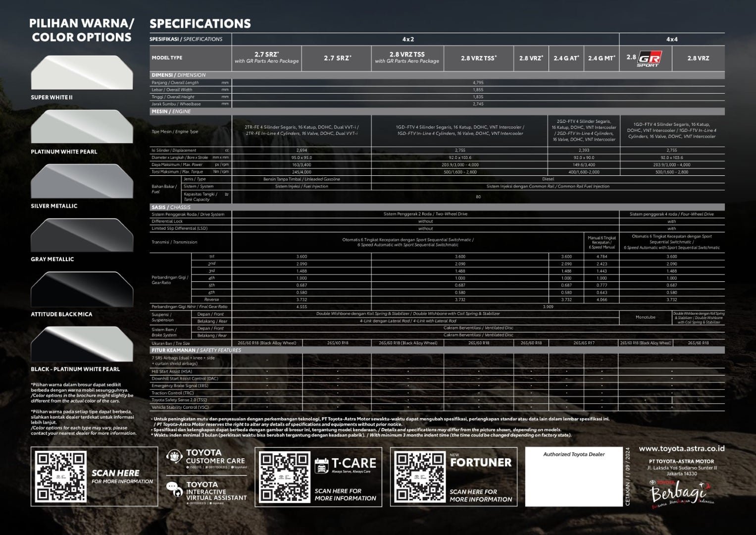
Task: Select the Platinum White Pearl color swatch
Action: (82, 127)
